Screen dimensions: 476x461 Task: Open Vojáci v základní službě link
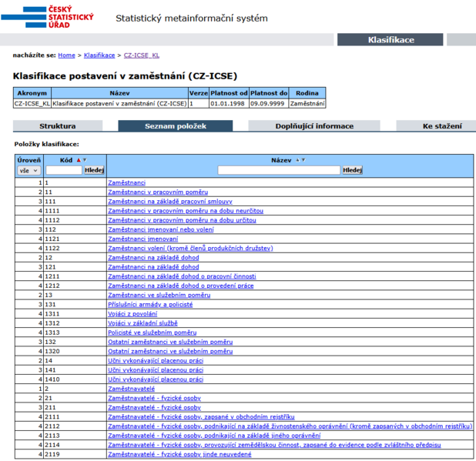pyautogui.click(x=142, y=323)
